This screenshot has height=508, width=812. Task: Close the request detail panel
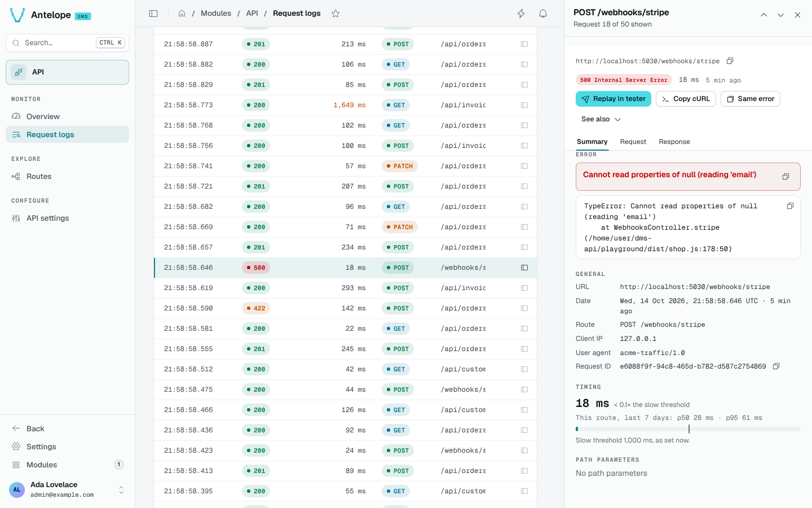(797, 15)
